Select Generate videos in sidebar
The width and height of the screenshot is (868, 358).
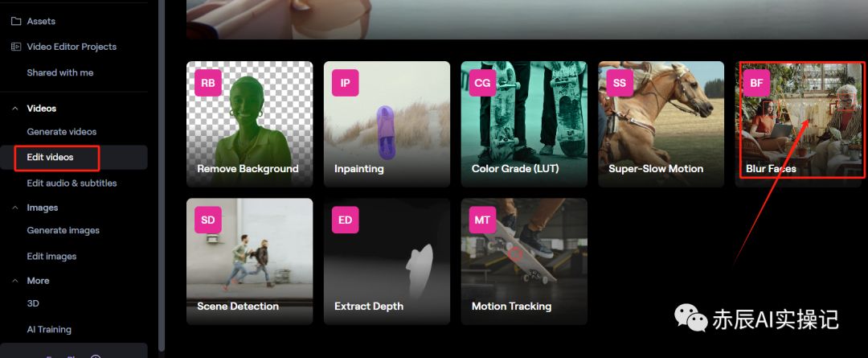62,132
